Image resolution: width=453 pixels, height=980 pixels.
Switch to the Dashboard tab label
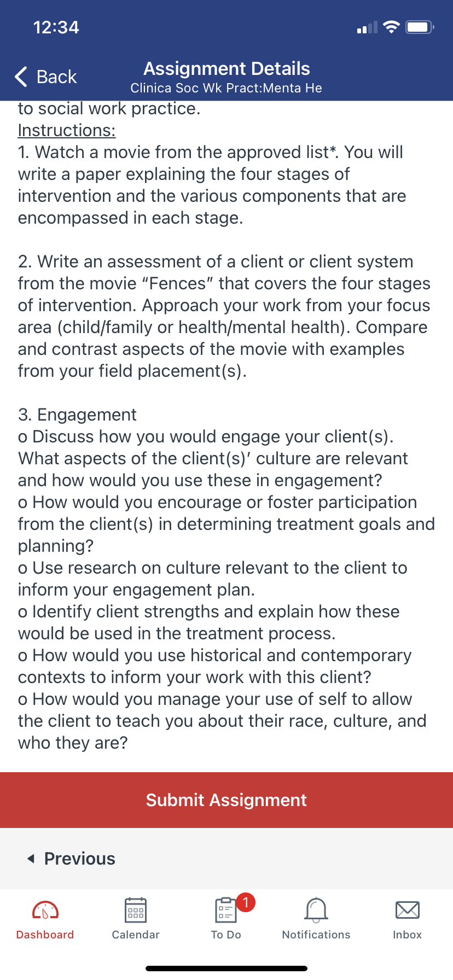(x=45, y=935)
